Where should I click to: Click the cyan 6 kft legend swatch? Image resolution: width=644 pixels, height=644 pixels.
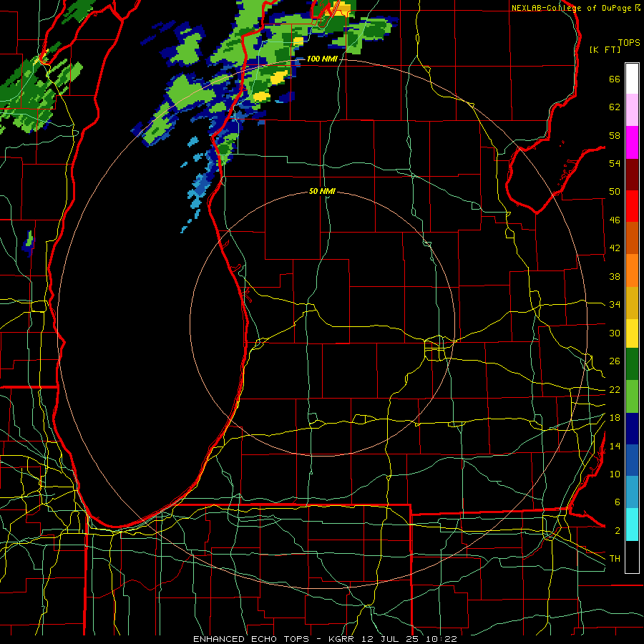[632, 525]
